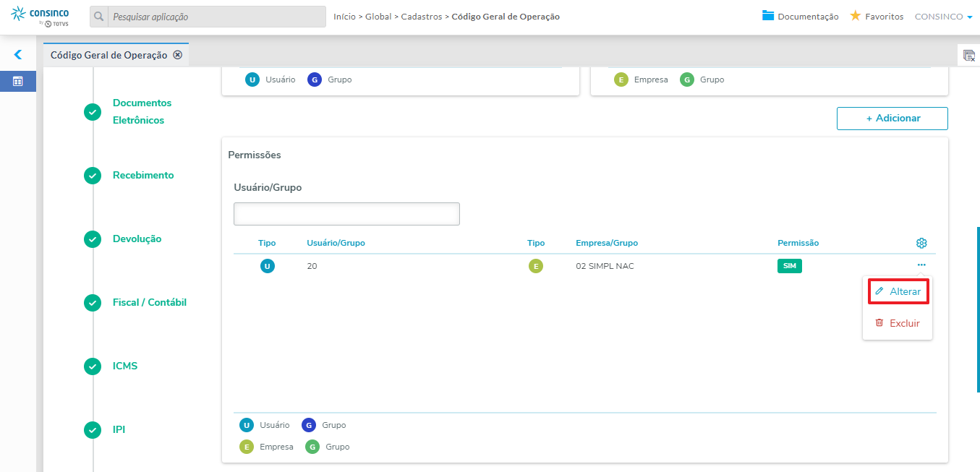Collapse the sidebar with the left chevron
The image size is (980, 472).
pos(18,54)
